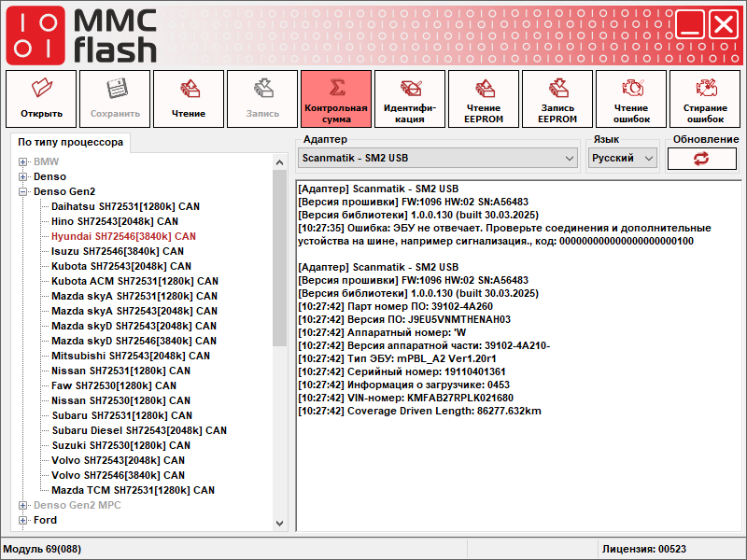
Task: Click the tree scrollbar up arrow
Action: [279, 162]
